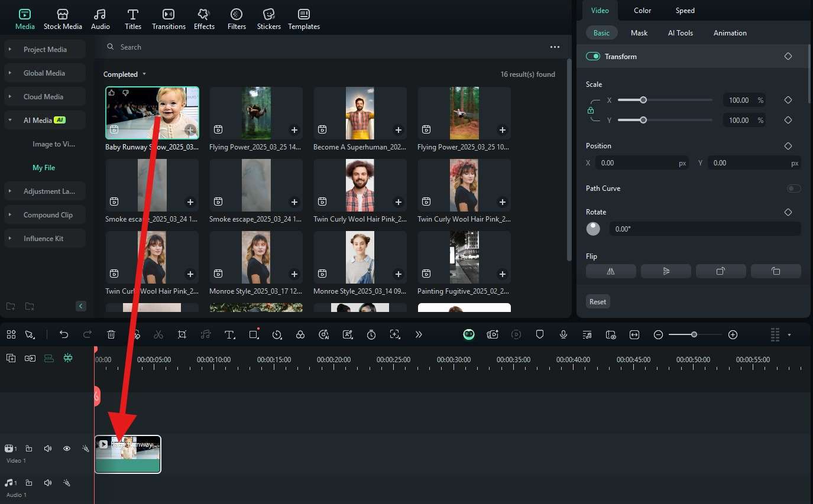
Task: Hide Video 1 track with eye icon
Action: (67, 448)
